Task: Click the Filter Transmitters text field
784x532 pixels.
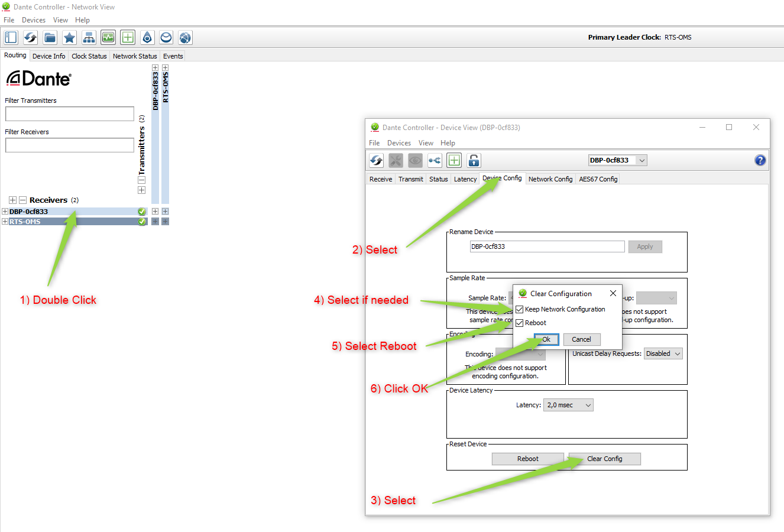Action: click(70, 113)
